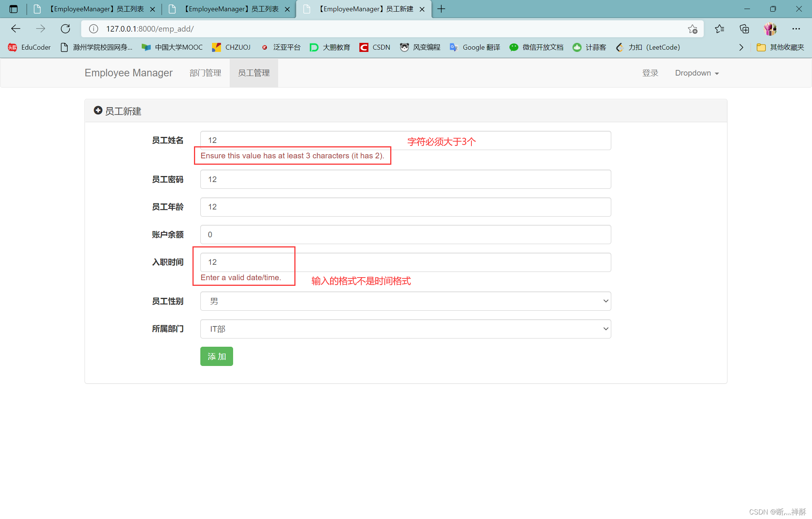This screenshot has width=812, height=519.
Task: Close the first 员工列表 tab
Action: [x=153, y=9]
